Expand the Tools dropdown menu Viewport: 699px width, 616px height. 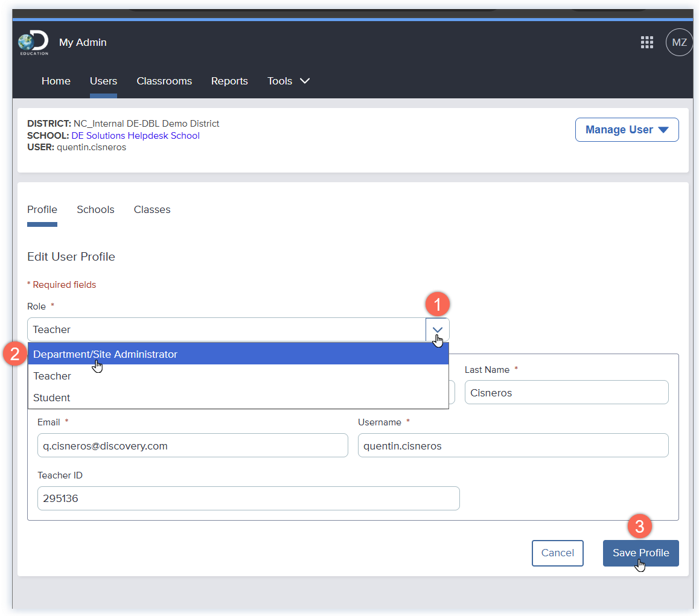(289, 81)
